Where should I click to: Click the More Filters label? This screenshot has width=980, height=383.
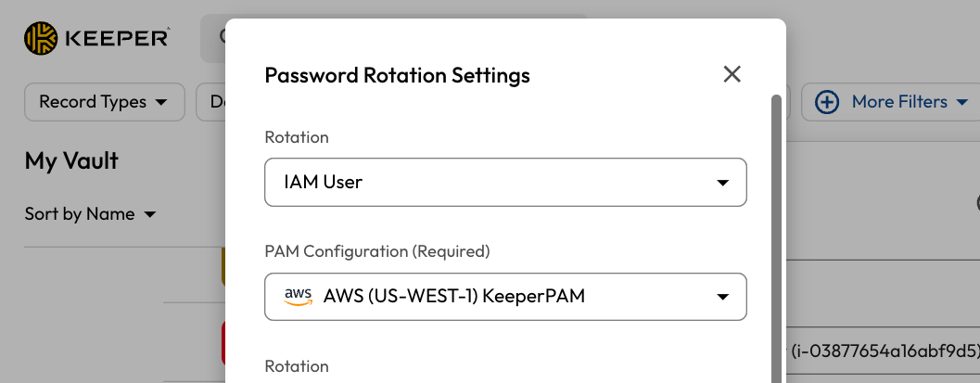pos(899,102)
